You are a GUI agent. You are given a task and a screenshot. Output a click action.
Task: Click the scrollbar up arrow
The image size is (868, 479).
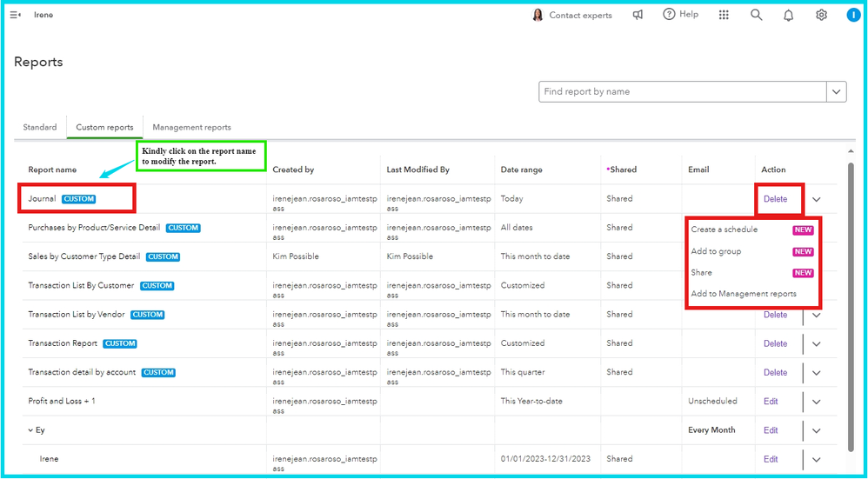coord(851,151)
